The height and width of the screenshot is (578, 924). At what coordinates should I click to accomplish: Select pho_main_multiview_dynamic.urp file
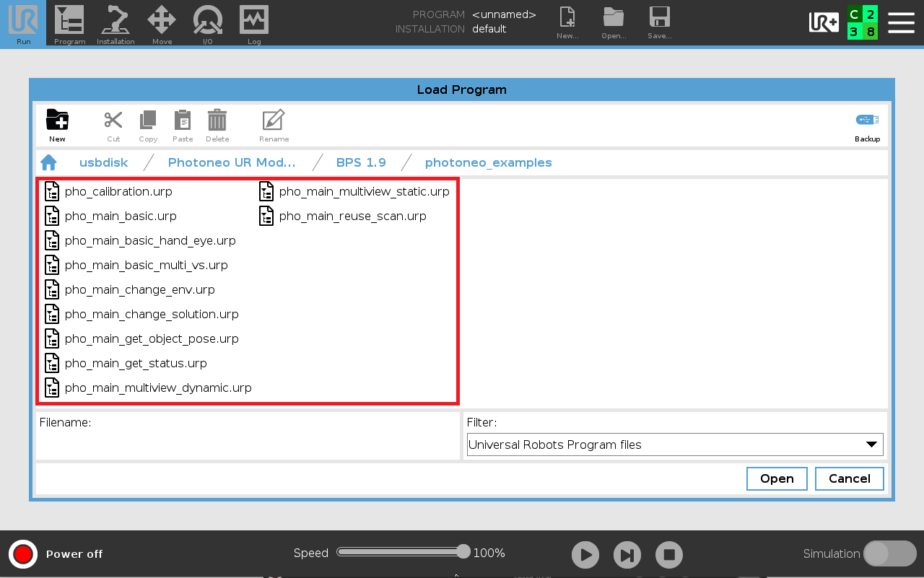[x=158, y=387]
